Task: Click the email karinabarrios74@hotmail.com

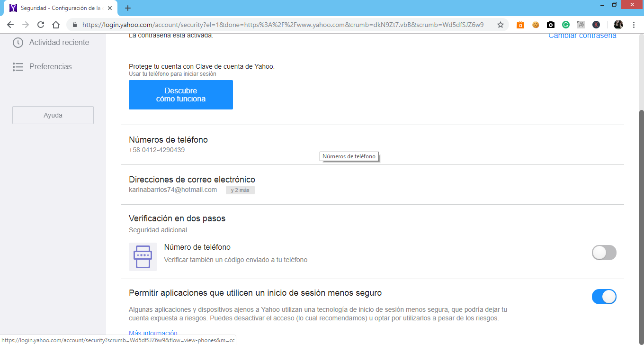Action: pyautogui.click(x=173, y=190)
